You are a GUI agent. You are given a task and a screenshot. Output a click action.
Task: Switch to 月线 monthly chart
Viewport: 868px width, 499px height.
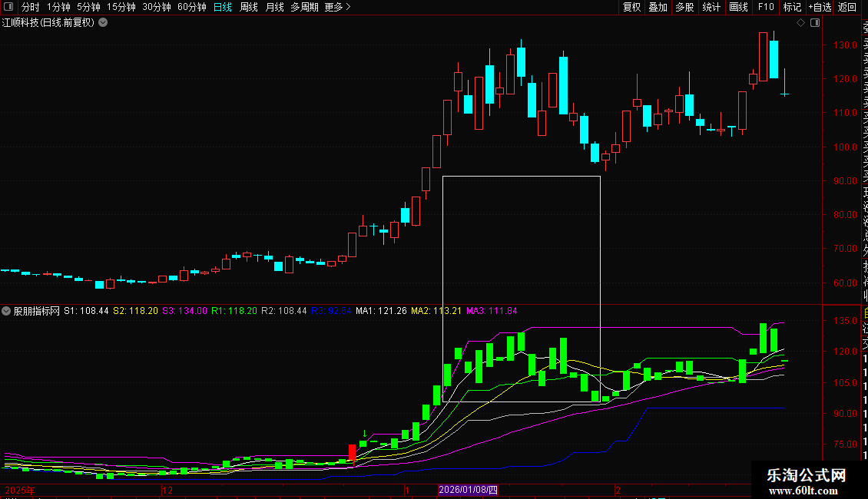274,7
